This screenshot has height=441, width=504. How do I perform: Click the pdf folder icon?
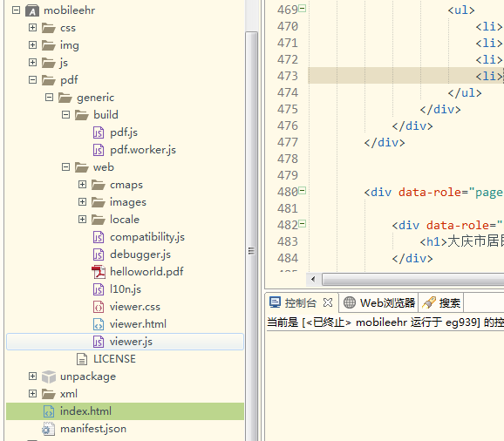point(49,80)
